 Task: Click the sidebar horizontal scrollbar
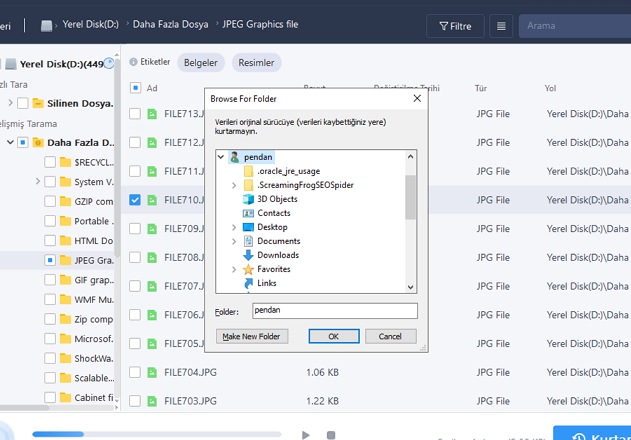click(25, 407)
